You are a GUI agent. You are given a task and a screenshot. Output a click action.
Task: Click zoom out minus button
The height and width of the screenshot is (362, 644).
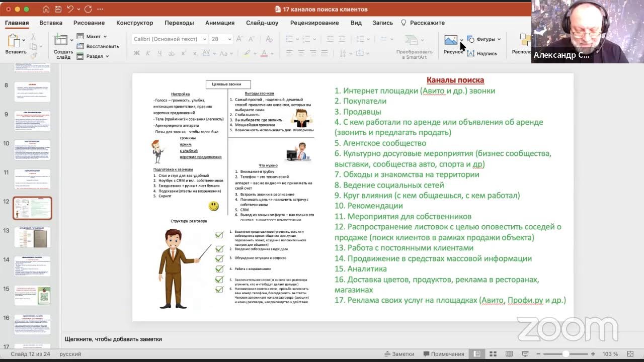(539, 354)
